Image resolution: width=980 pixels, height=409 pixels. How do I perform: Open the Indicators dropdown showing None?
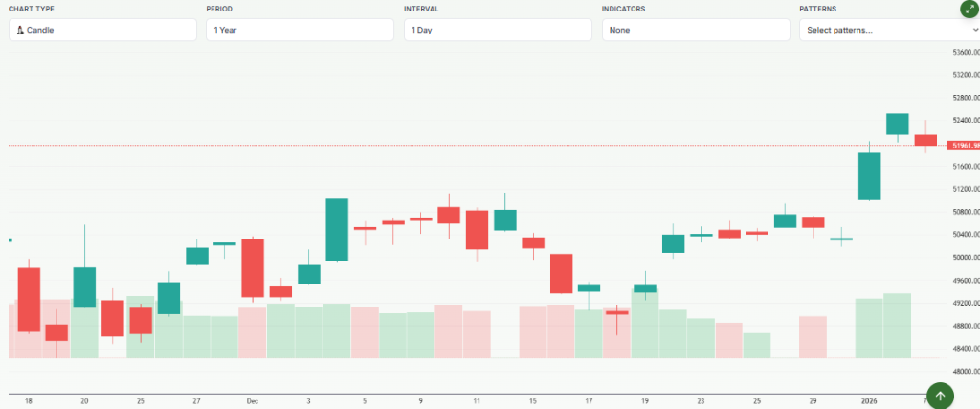point(696,30)
